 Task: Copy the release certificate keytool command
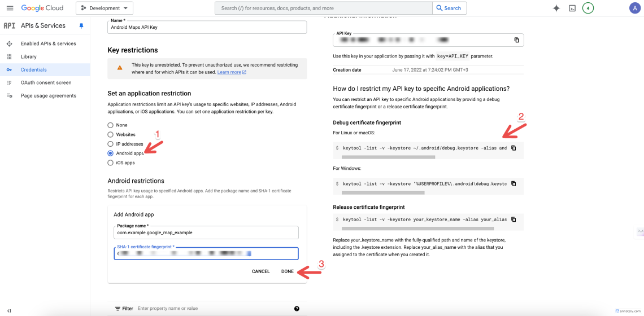coord(514,219)
